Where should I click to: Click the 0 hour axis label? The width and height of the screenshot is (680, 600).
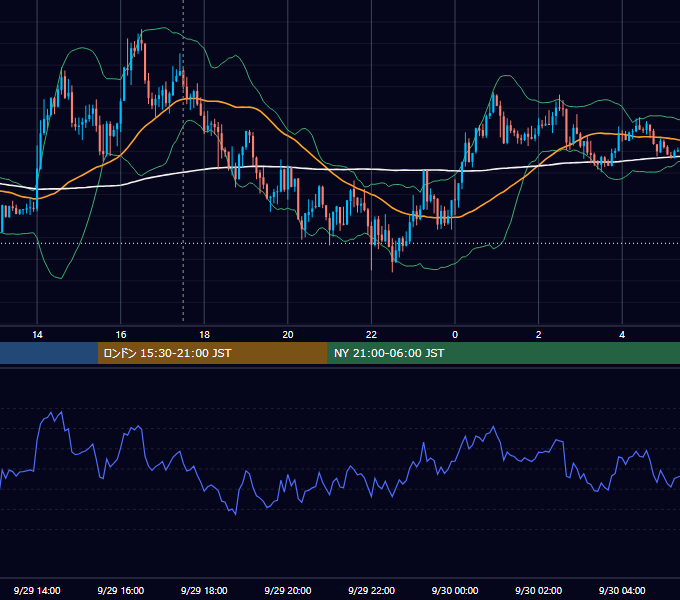coord(455,335)
